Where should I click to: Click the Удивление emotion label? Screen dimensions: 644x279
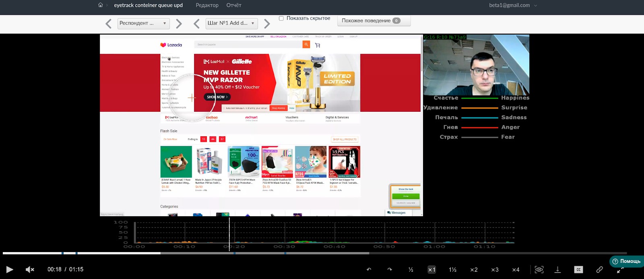point(440,108)
